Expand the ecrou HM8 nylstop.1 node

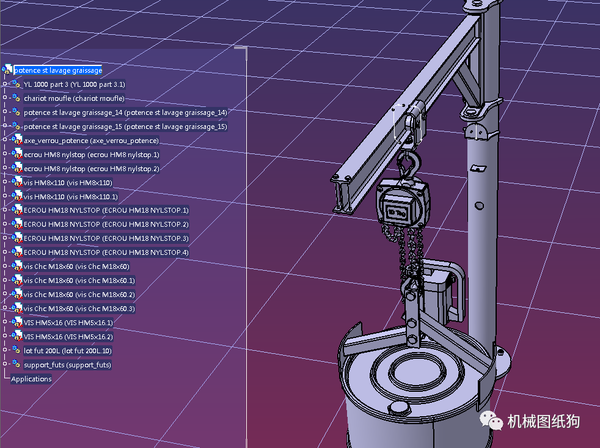5,154
